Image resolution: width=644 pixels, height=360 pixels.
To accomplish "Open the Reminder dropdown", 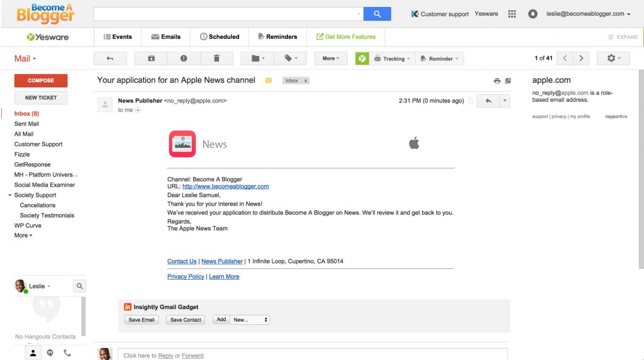I will [440, 58].
